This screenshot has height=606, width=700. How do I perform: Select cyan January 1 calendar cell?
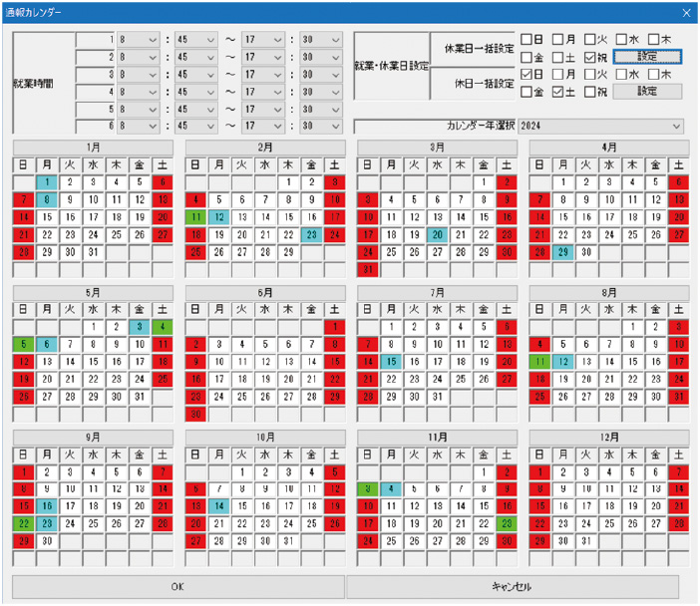(x=46, y=182)
